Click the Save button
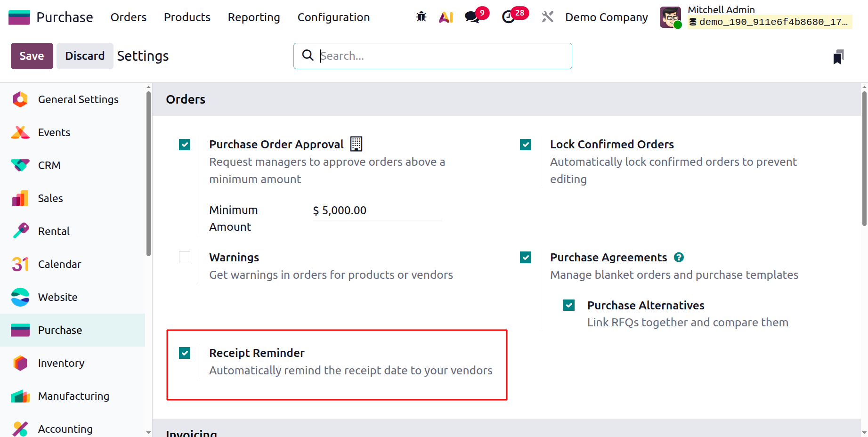 32,56
